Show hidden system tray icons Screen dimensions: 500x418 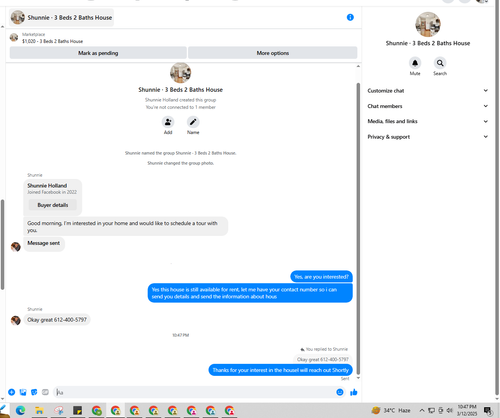(422, 410)
